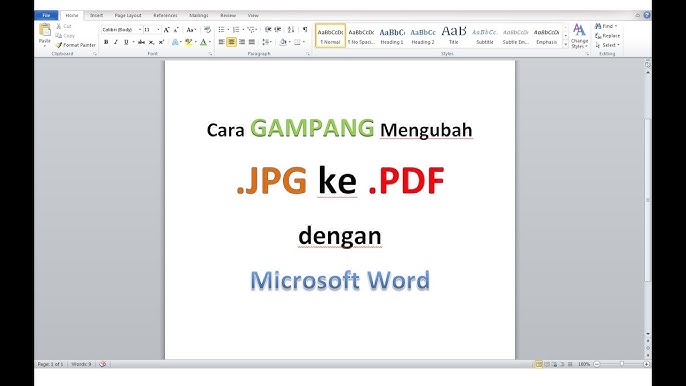Open the proofing errors status icon

click(x=103, y=364)
